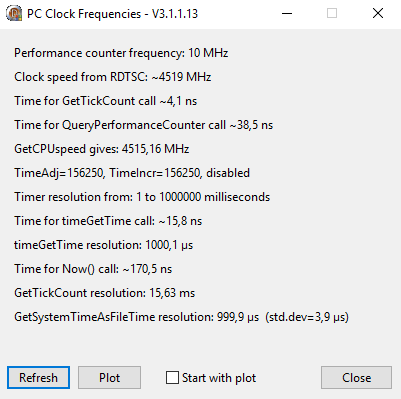401x399 pixels.
Task: Select the Performance counter frequency line
Action: click(121, 53)
